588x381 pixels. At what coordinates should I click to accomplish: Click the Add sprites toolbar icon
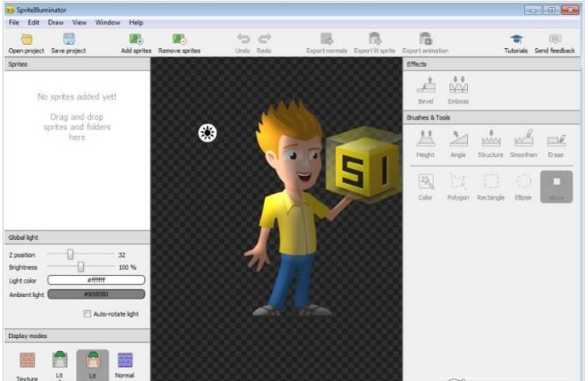[136, 39]
